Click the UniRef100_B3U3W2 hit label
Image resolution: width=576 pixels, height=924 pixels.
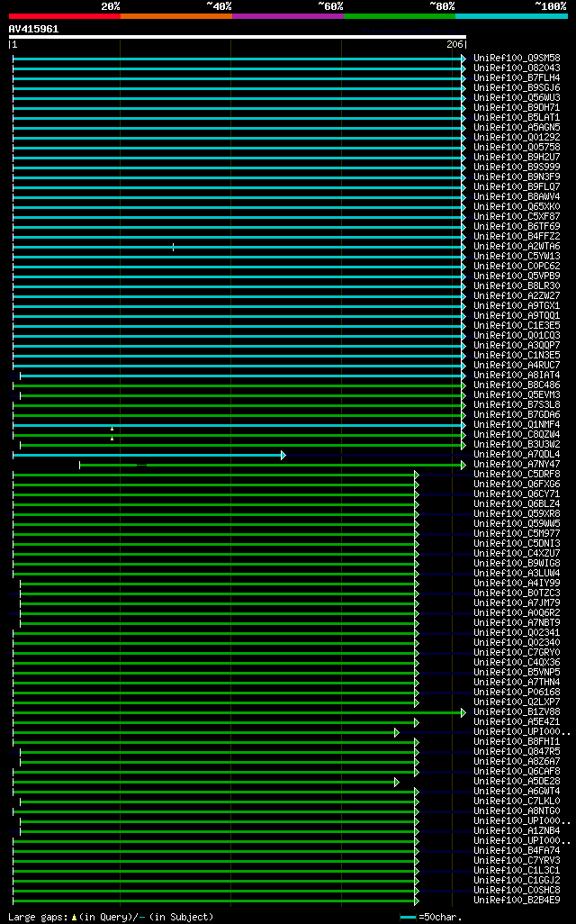(x=517, y=444)
